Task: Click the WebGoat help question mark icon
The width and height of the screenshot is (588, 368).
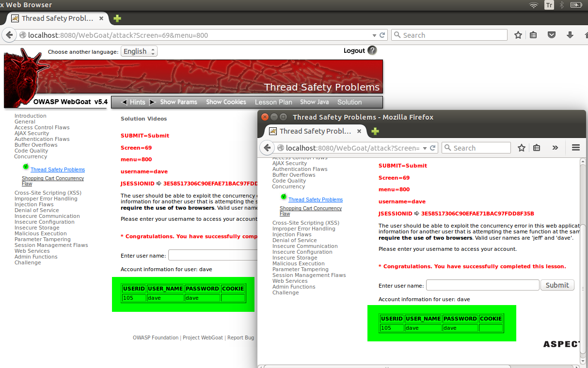Action: click(372, 50)
